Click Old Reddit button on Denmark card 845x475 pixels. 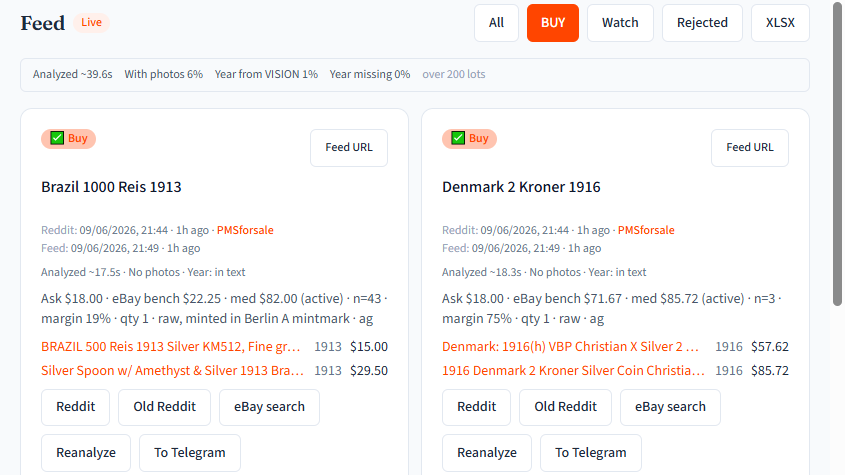tap(565, 407)
